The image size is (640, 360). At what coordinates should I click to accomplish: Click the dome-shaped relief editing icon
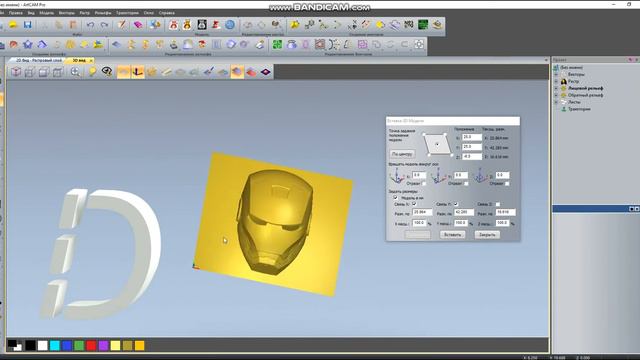[187, 44]
